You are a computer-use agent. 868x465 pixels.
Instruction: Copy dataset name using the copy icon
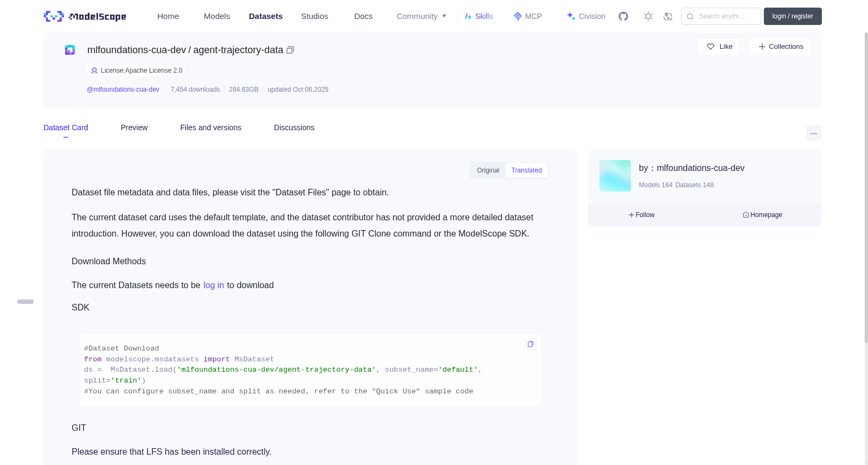[290, 50]
